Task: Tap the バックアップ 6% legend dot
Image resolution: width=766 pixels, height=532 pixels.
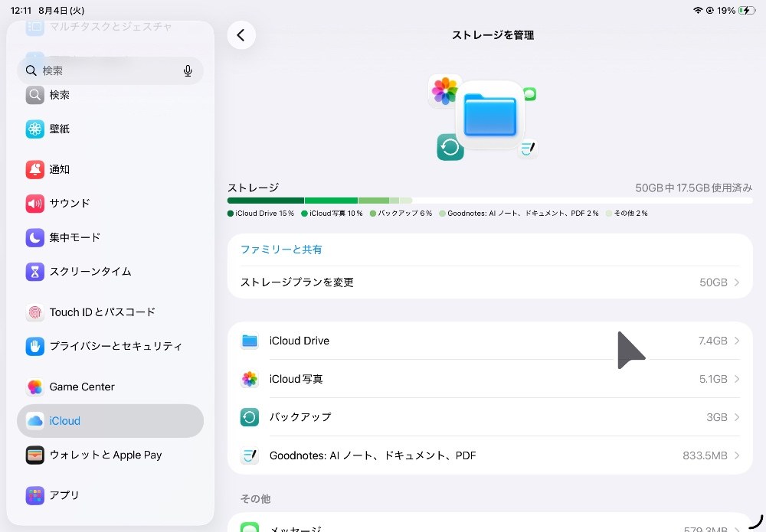Action: pos(373,214)
